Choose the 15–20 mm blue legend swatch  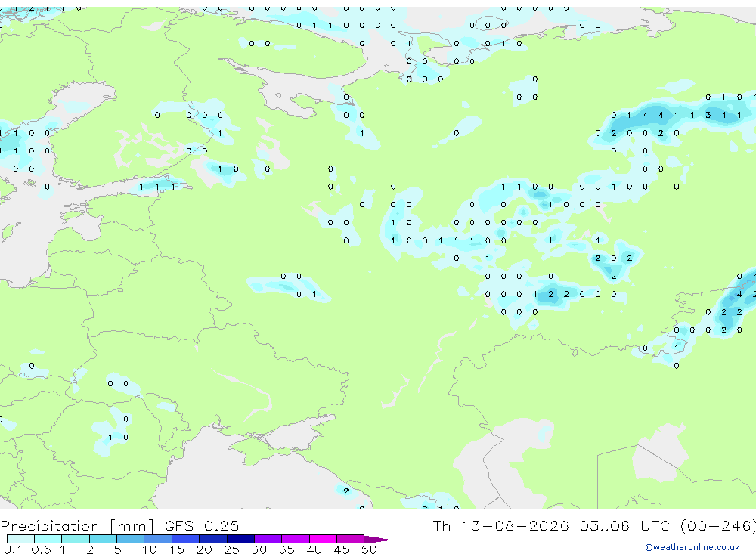(186, 539)
